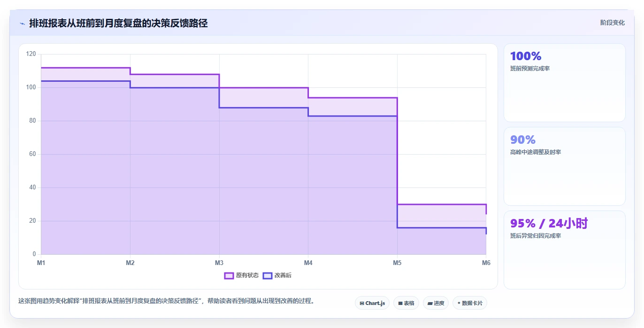Click the description sentence below the chart
This screenshot has height=328, width=644.
coord(166,301)
